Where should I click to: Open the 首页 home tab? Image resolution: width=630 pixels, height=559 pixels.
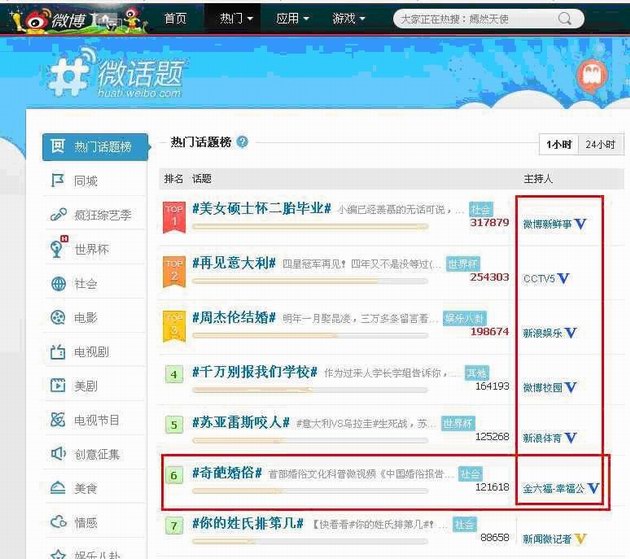click(176, 18)
